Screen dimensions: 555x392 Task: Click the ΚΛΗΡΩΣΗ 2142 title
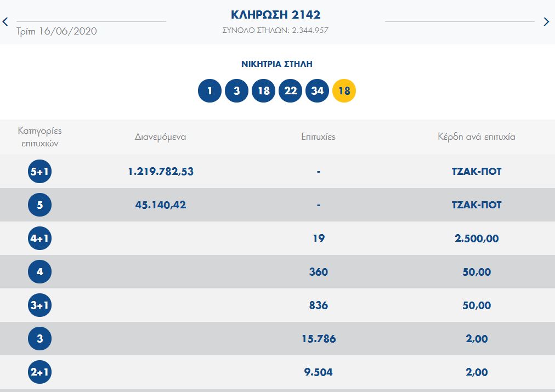click(x=276, y=14)
